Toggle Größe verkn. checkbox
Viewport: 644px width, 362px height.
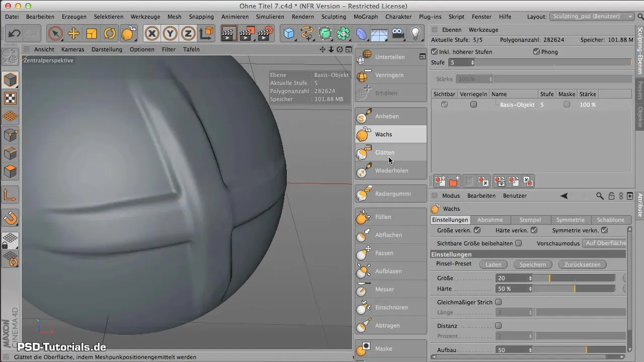point(477,230)
